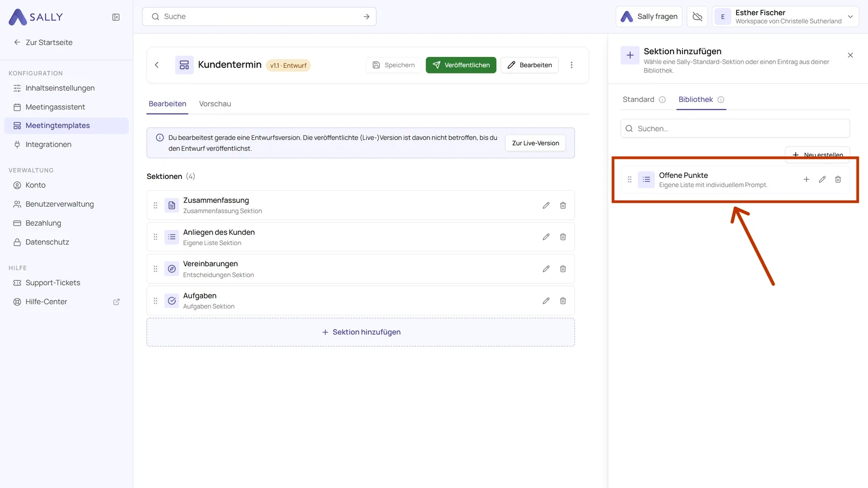
Task: Click the green Veröffentlichen button
Action: 461,65
